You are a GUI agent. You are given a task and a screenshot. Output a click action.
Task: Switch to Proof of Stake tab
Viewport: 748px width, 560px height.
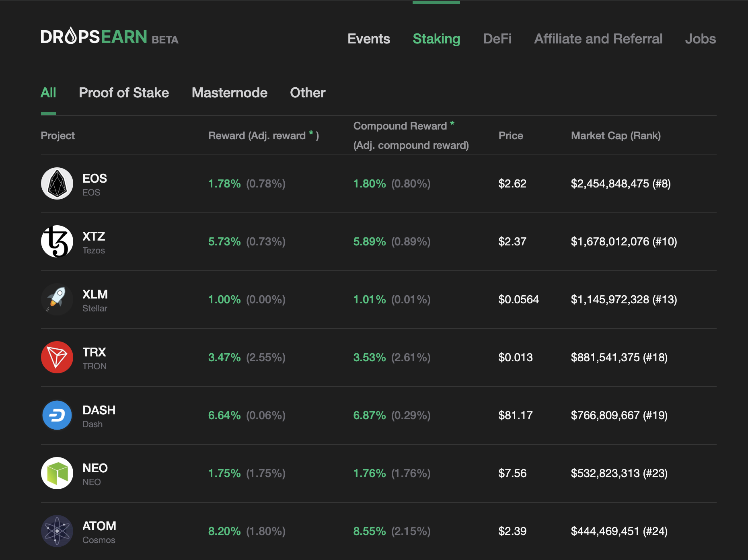(x=124, y=93)
